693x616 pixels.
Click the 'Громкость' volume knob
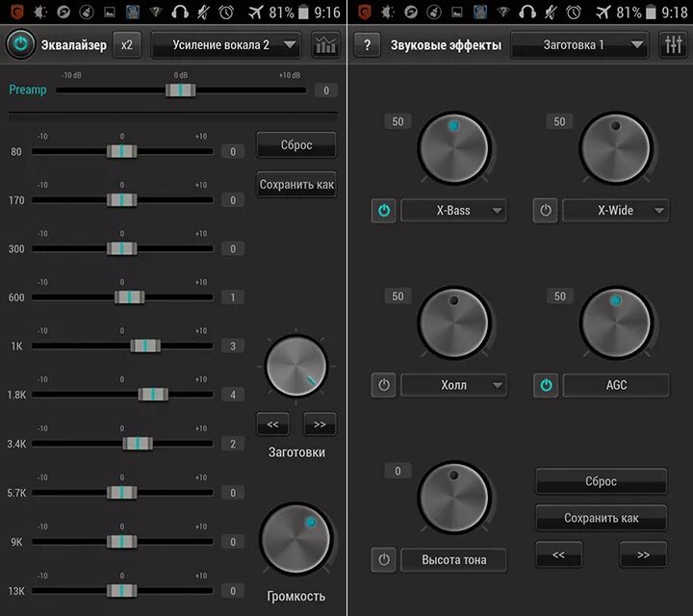click(296, 539)
